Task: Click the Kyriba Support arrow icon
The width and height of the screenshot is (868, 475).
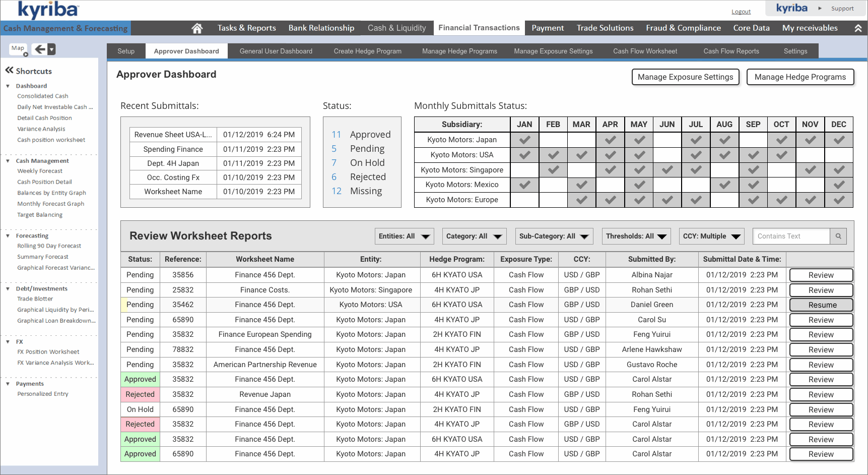Action: [x=820, y=9]
